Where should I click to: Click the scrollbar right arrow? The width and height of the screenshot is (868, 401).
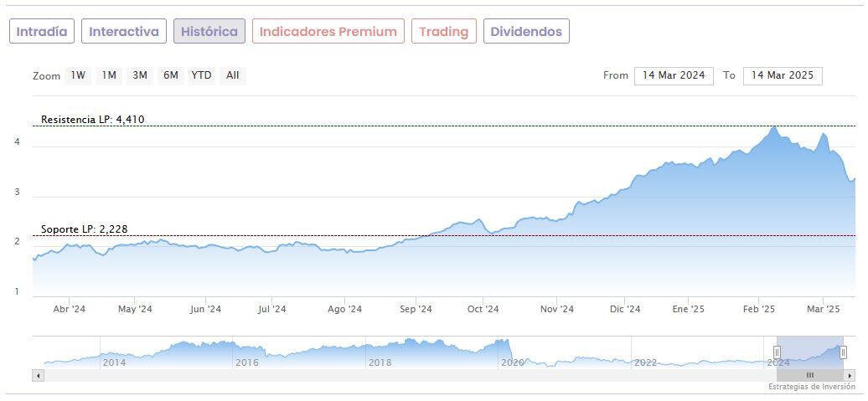point(850,376)
